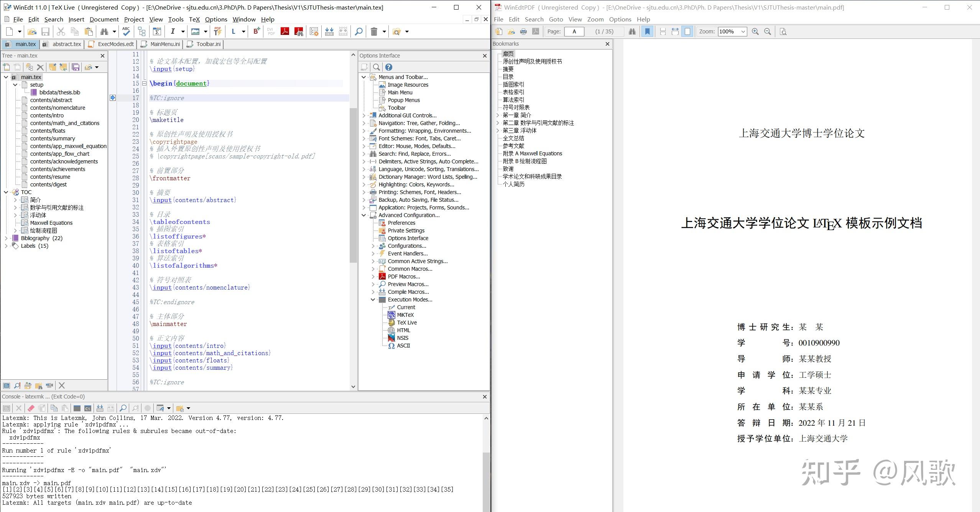Toggle the Bookmarks pane button in WinEdtPDF

[648, 31]
